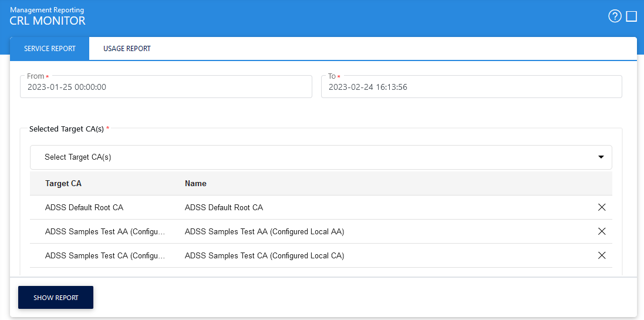644x320 pixels.
Task: Click the Name column header
Action: [x=195, y=184]
